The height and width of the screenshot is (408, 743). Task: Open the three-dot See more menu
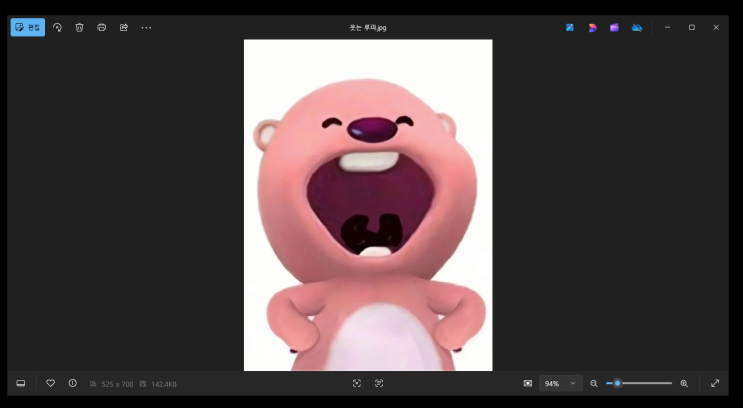coord(146,27)
